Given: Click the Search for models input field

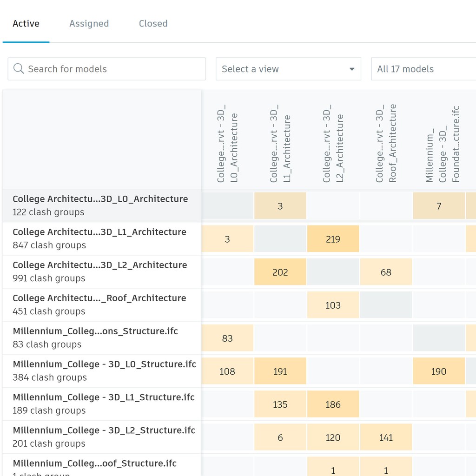Looking at the screenshot, I should [93, 68].
